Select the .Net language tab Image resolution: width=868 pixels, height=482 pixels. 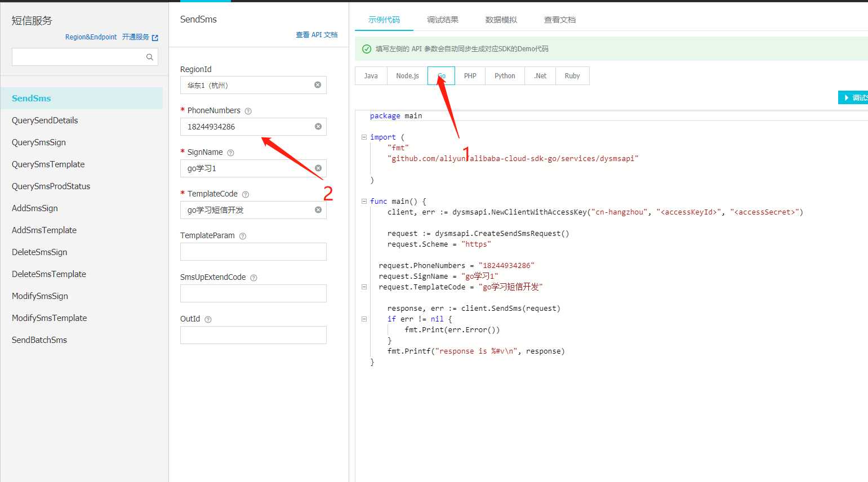[x=540, y=75]
